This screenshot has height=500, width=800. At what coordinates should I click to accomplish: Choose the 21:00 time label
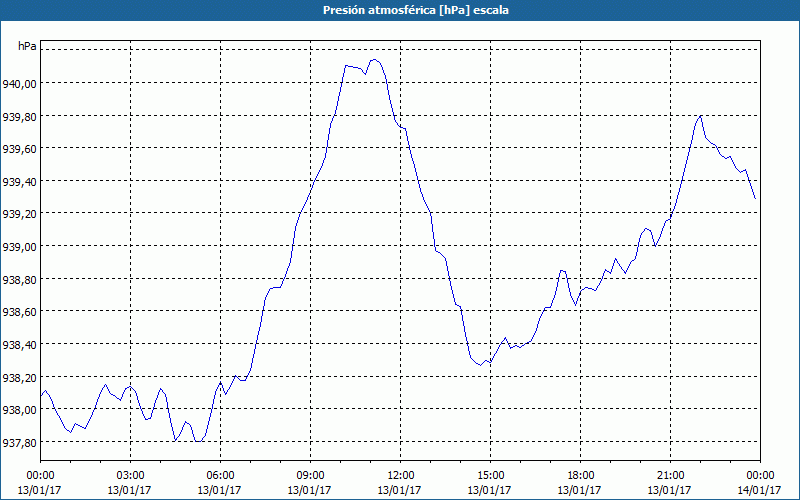670,476
